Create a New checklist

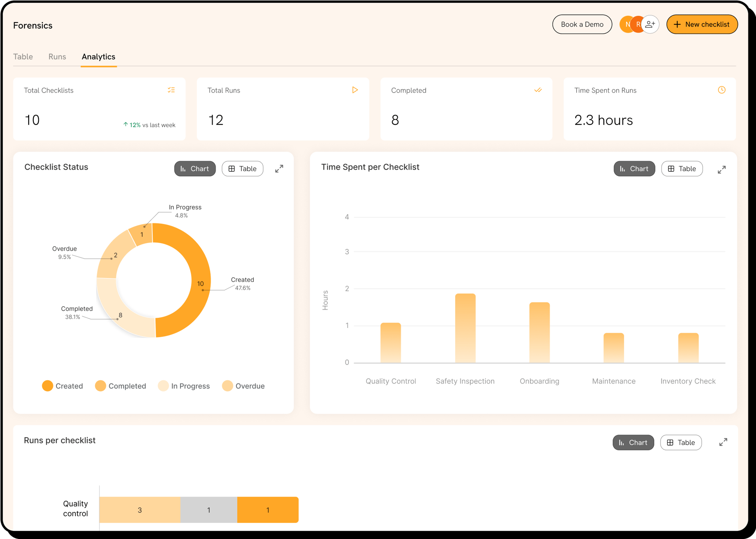point(702,25)
